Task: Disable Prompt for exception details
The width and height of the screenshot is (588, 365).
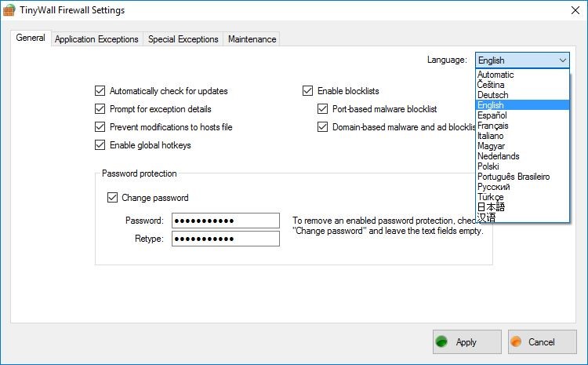Action: (x=100, y=109)
